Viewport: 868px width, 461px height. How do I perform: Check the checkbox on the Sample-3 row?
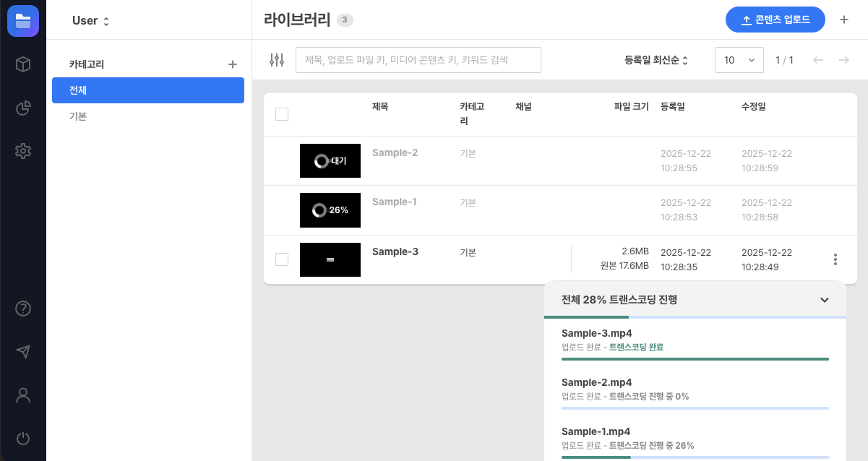[282, 259]
